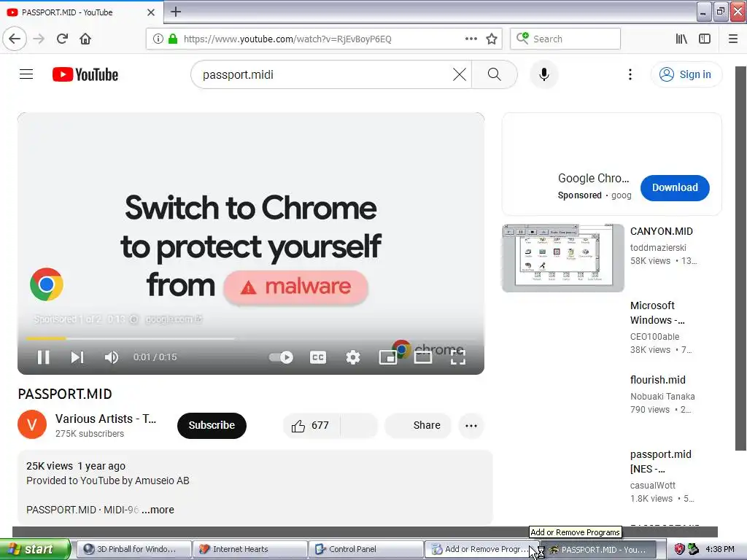Sign in to YouTube
Viewport: 747px width, 560px height.
tap(686, 74)
